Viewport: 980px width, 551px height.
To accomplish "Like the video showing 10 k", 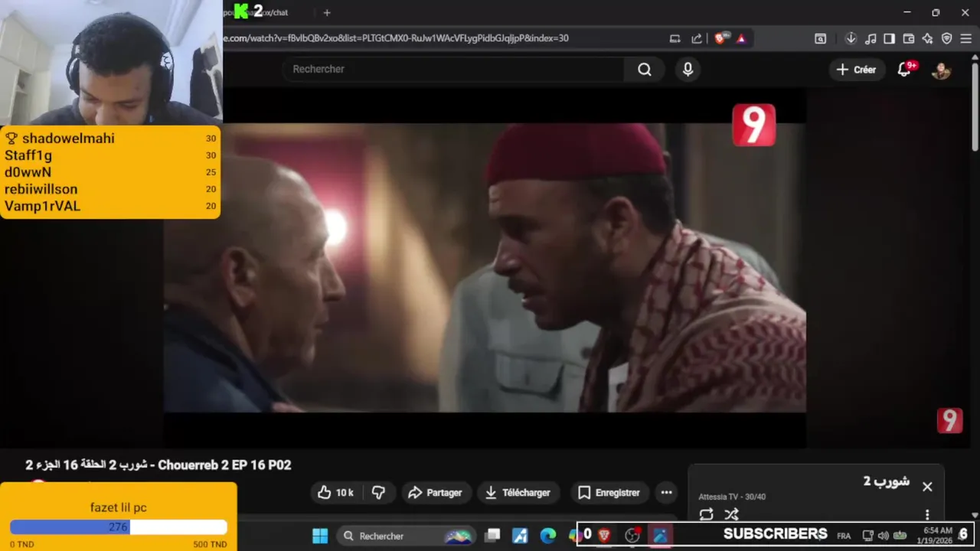I will [x=336, y=493].
